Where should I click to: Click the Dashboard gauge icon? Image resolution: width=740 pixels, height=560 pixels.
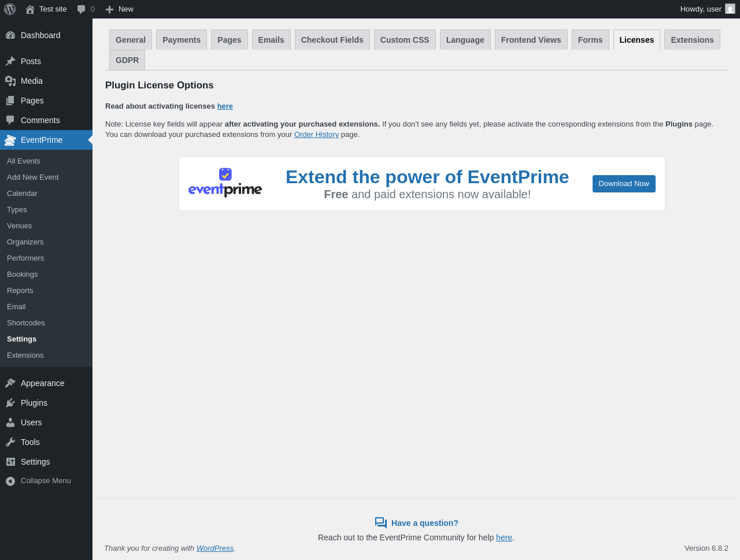(10, 35)
